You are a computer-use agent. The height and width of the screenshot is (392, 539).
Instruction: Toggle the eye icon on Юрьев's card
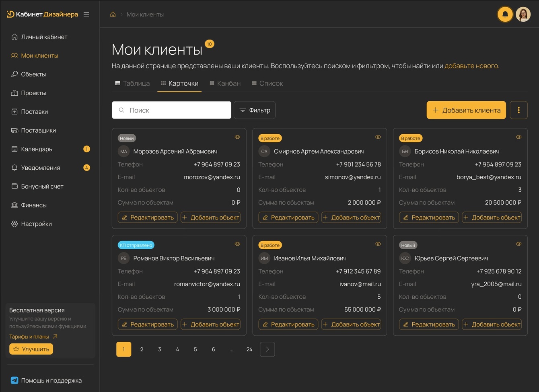tap(519, 244)
